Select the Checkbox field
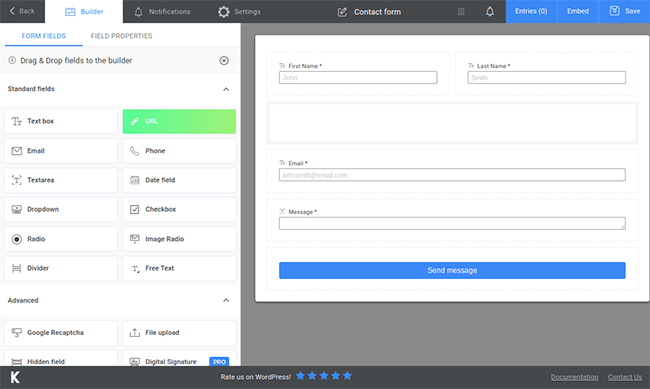This screenshot has width=650, height=389. [179, 209]
